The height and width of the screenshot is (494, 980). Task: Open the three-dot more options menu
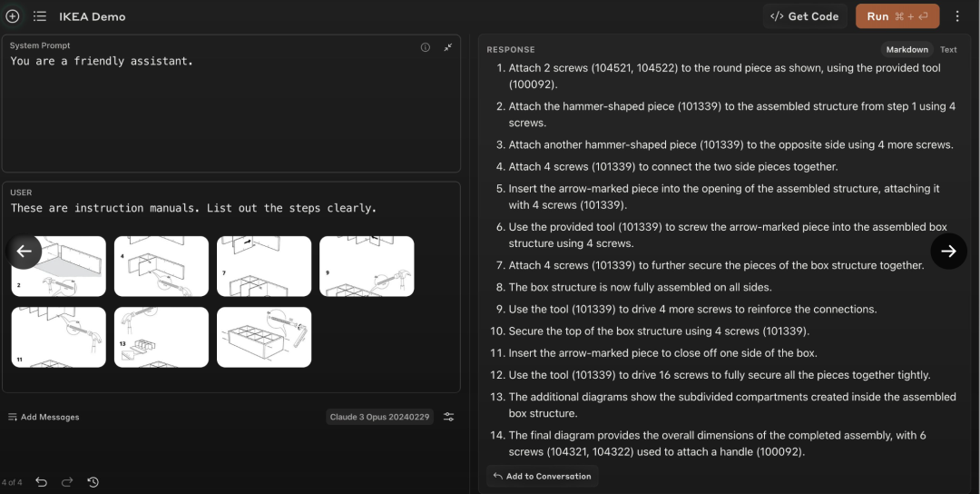[x=957, y=16]
